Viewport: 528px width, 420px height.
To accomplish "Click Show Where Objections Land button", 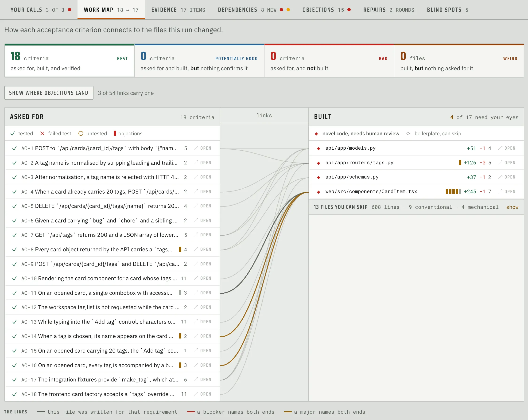I will [49, 93].
